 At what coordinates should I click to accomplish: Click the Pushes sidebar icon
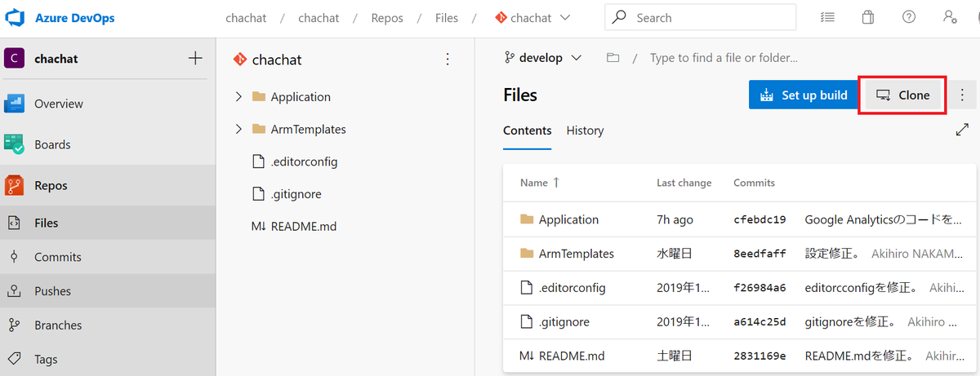click(x=15, y=291)
